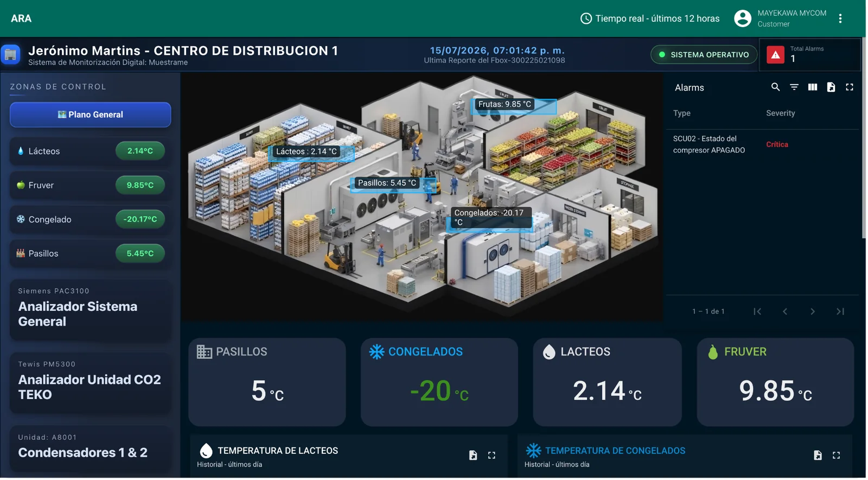The image size is (868, 480).
Task: Click the 9.85 °C Fruver card value
Action: point(775,391)
